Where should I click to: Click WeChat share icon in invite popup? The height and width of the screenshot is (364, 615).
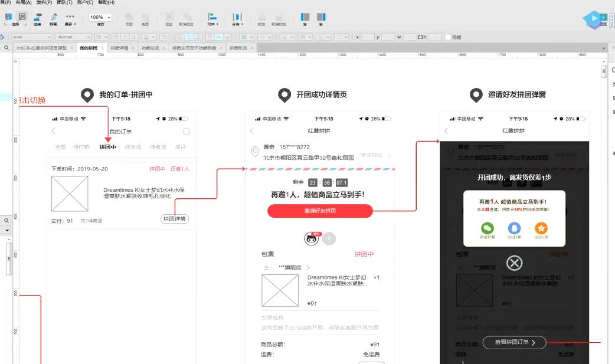click(487, 228)
